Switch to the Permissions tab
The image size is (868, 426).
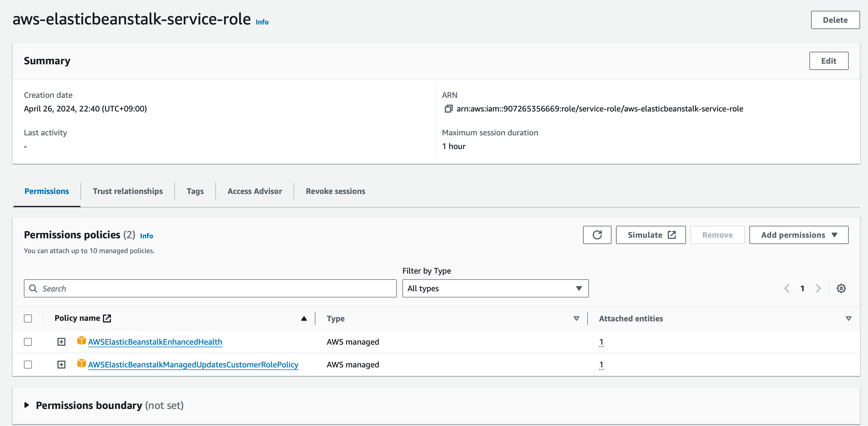click(47, 191)
